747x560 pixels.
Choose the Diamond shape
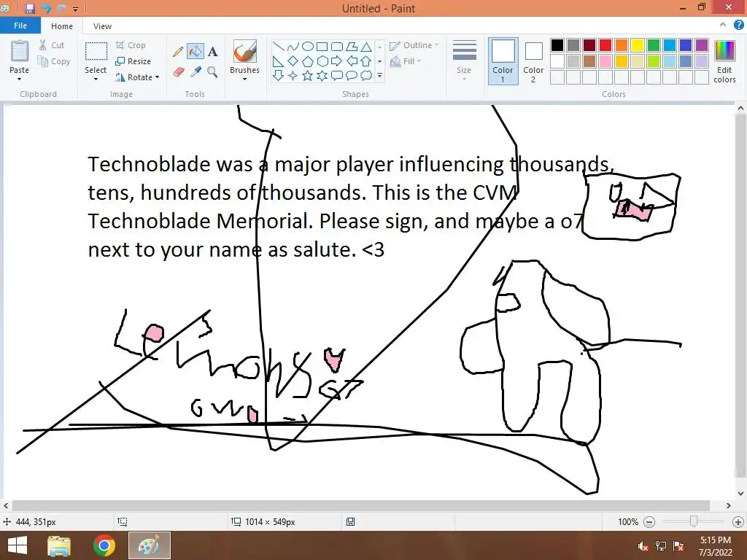(293, 61)
